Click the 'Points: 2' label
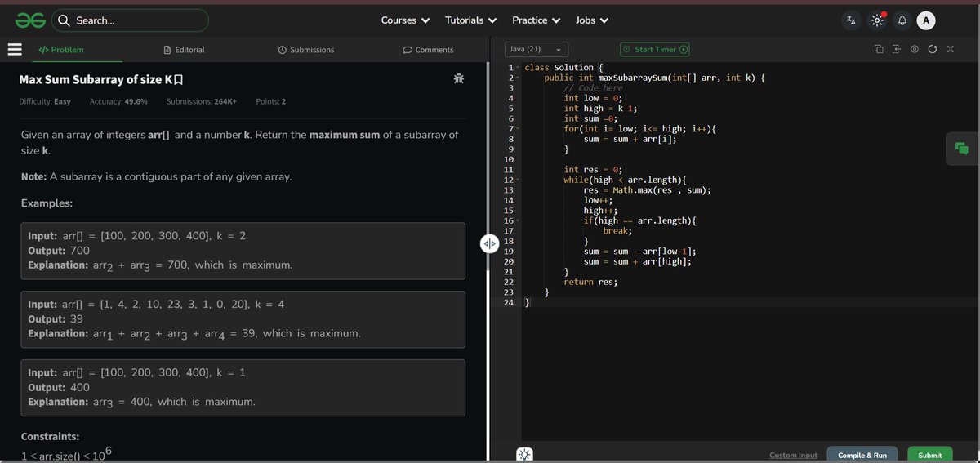980x463 pixels. [x=270, y=101]
